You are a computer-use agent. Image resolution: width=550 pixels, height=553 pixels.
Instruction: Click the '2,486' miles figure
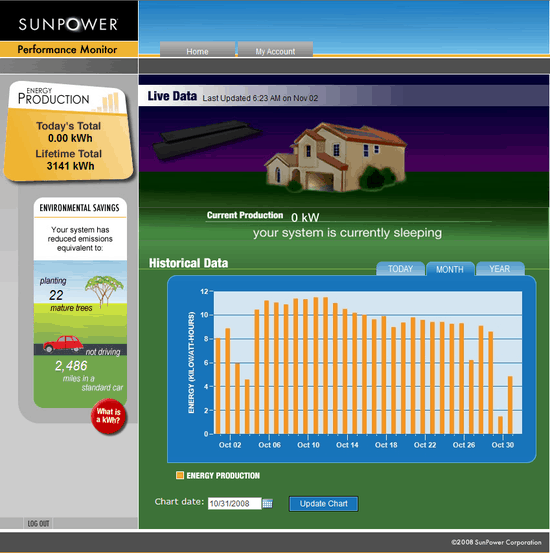point(71,366)
